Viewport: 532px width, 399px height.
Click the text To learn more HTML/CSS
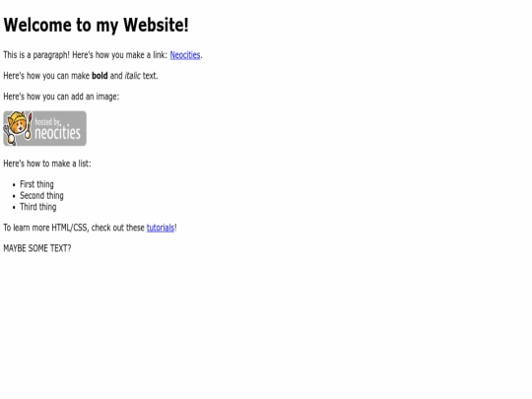[x=46, y=228]
